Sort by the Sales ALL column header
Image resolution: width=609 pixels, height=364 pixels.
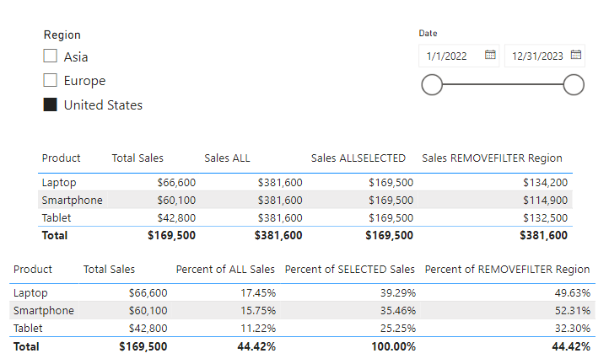click(x=227, y=158)
